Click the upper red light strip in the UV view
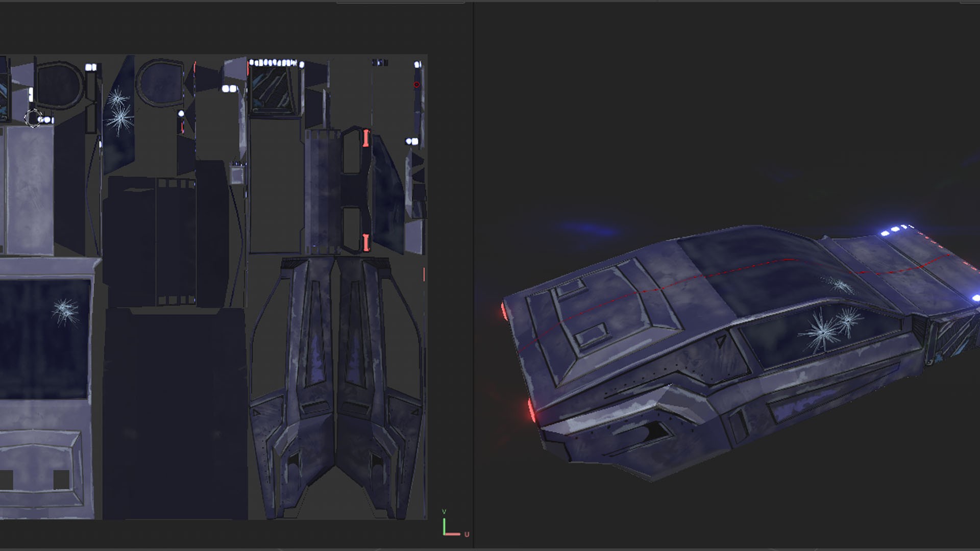This screenshot has width=980, height=551. [x=366, y=138]
